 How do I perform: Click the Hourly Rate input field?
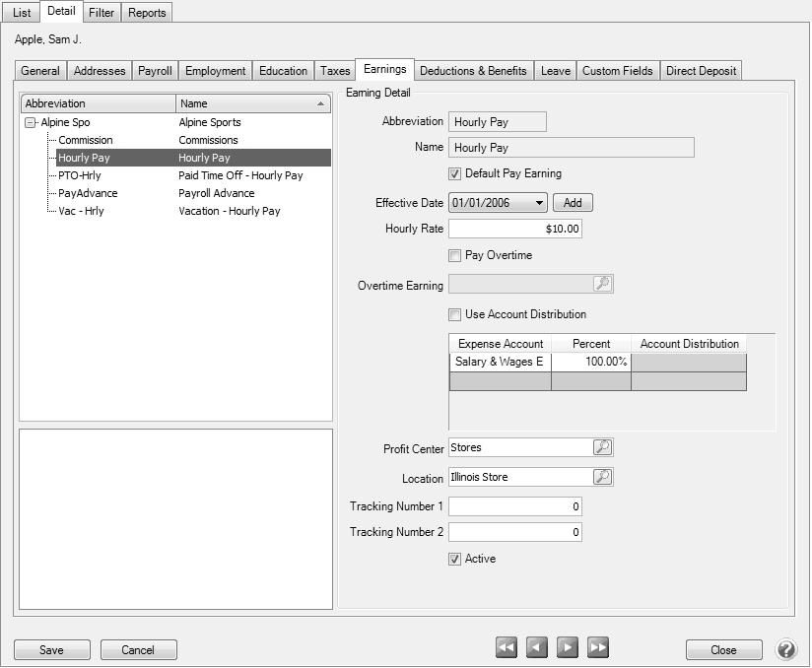(514, 229)
